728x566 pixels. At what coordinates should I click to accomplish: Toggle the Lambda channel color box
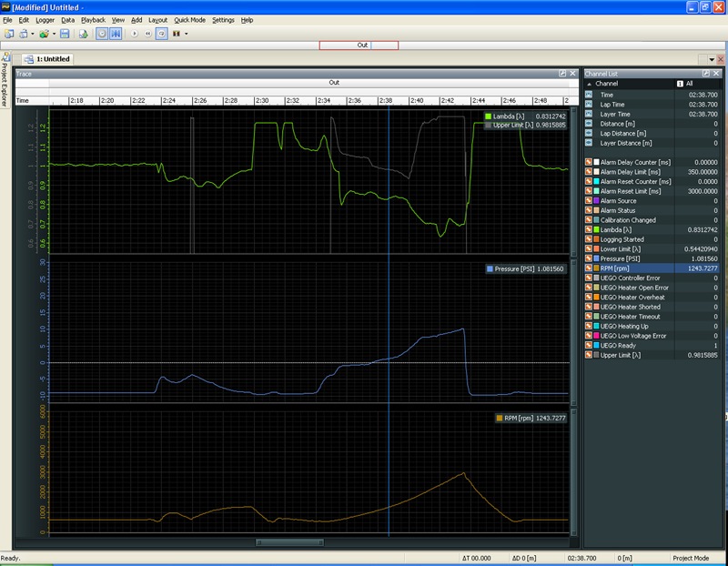[598, 229]
